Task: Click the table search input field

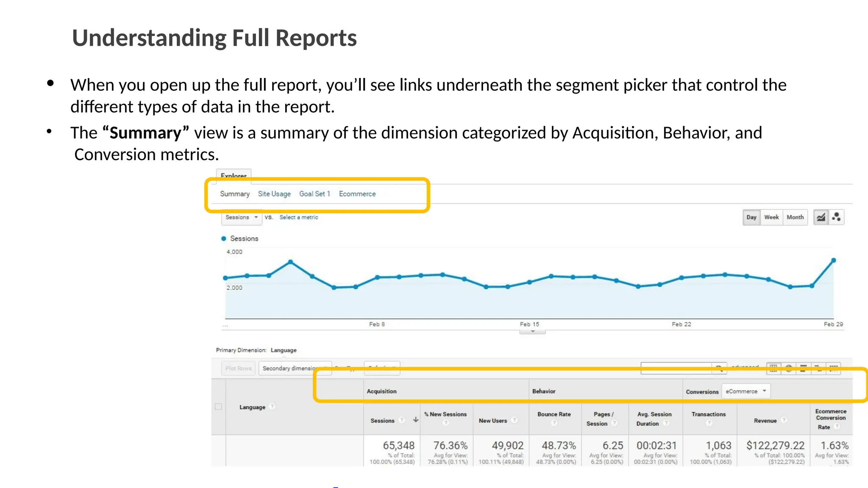Action: 676,368
